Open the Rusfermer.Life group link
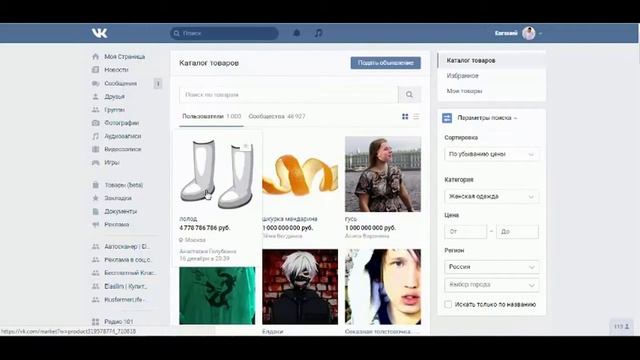640x360 pixels. pos(124,300)
